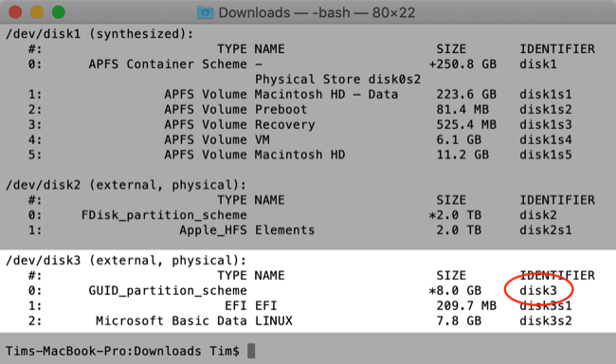The width and height of the screenshot is (616, 364).
Task: Click the 'disk1s1' identifier
Action: pyautogui.click(x=546, y=95)
